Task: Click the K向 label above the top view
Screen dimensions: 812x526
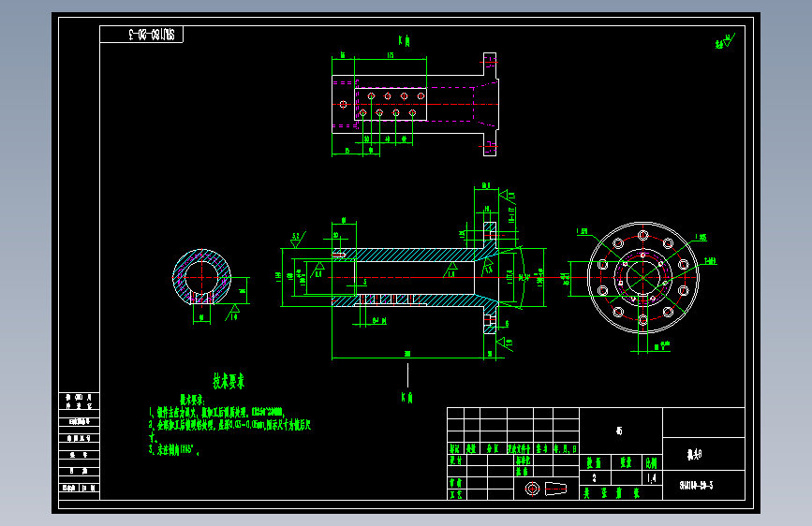Action: (405, 40)
